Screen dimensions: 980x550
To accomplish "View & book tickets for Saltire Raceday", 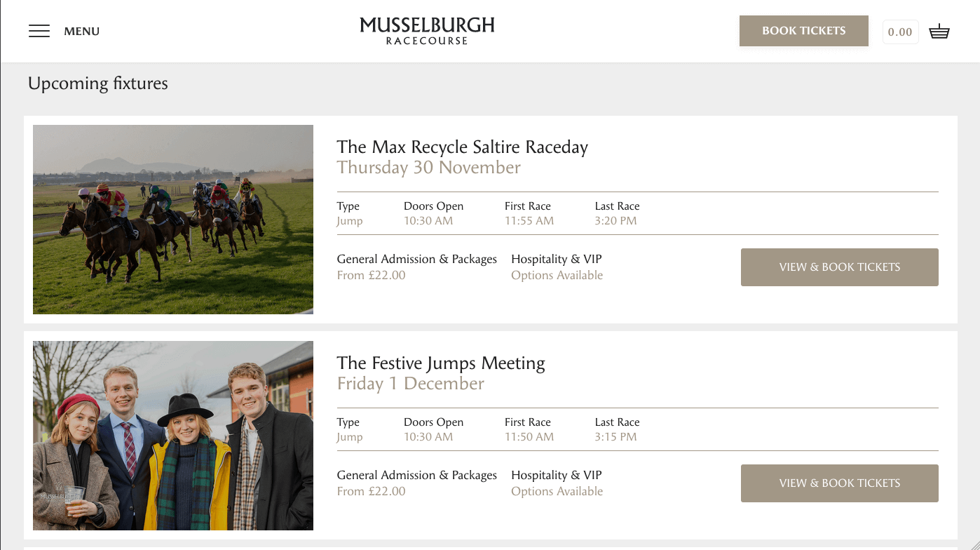I will click(839, 267).
